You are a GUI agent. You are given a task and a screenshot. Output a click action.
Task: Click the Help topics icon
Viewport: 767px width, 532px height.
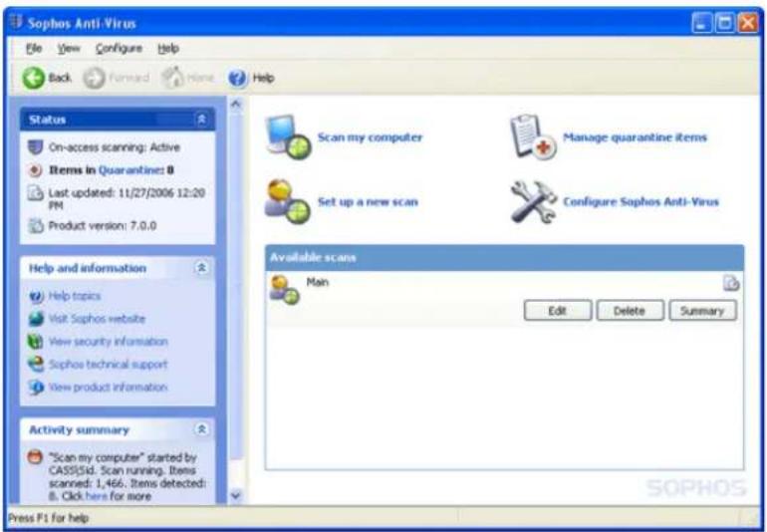[x=36, y=296]
